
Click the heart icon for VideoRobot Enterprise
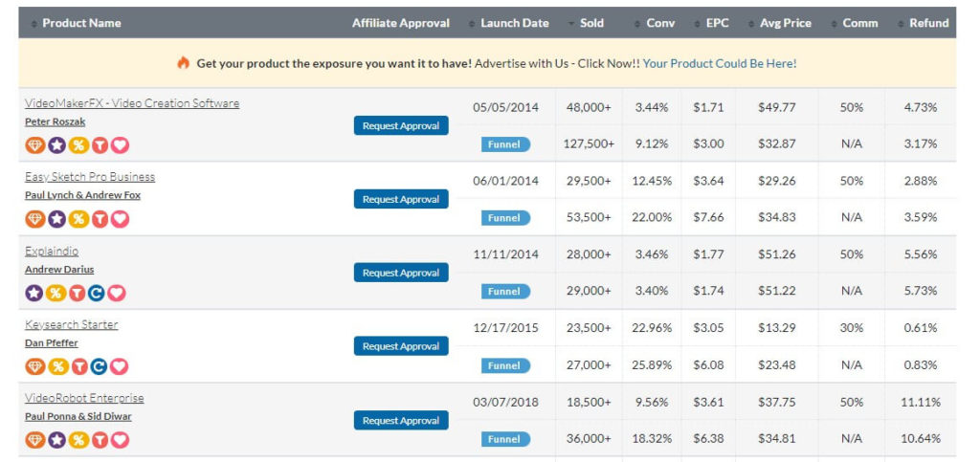pyautogui.click(x=120, y=440)
